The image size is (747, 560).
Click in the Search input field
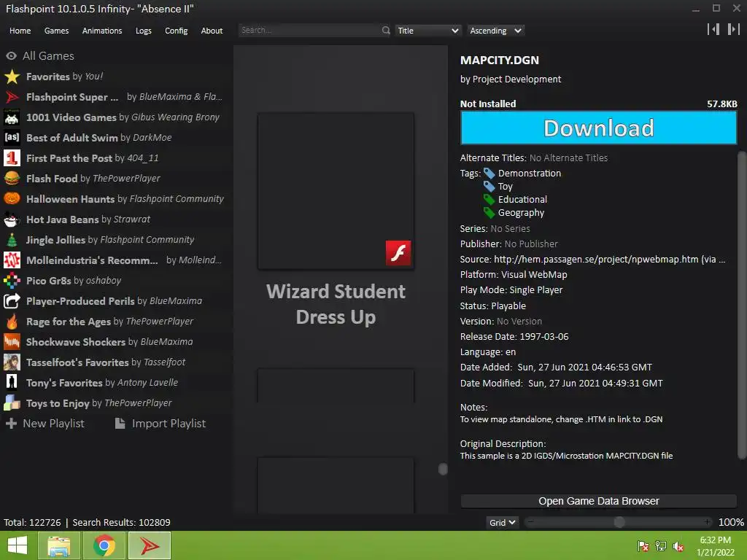pos(310,30)
